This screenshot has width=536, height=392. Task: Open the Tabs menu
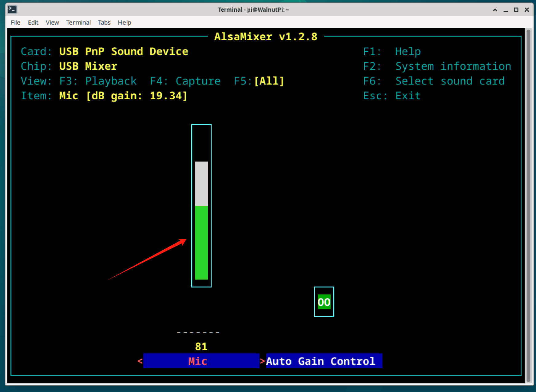point(104,22)
